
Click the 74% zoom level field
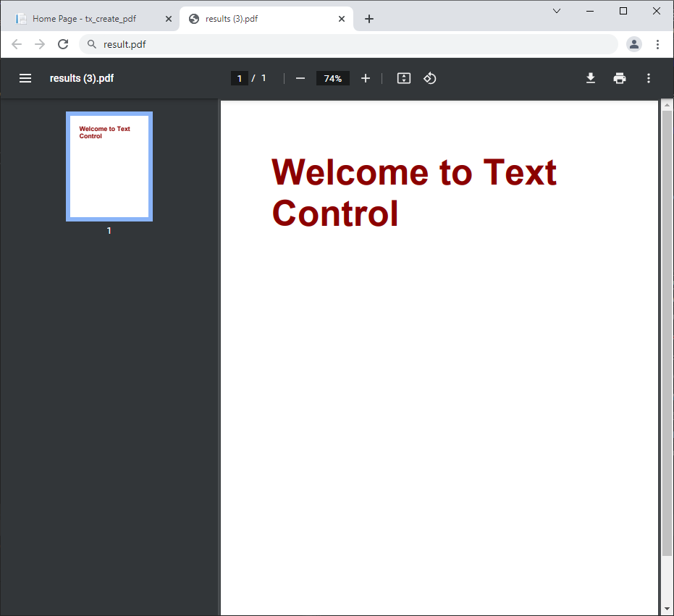point(333,78)
